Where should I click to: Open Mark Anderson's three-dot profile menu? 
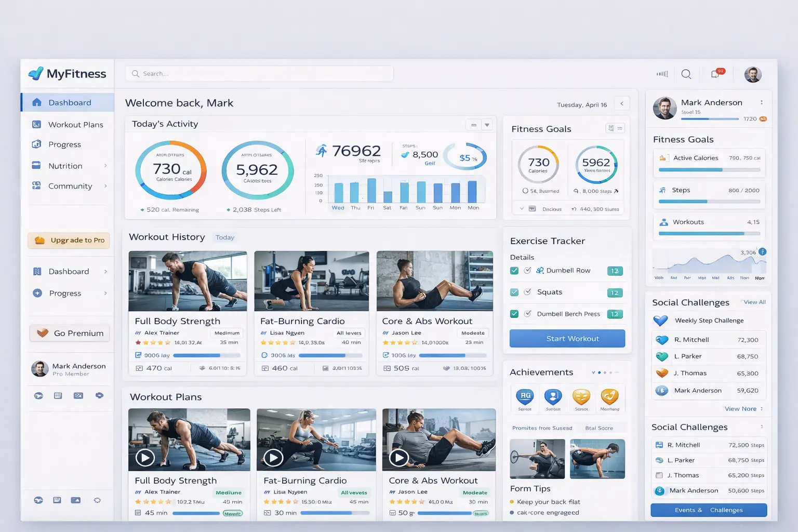762,102
